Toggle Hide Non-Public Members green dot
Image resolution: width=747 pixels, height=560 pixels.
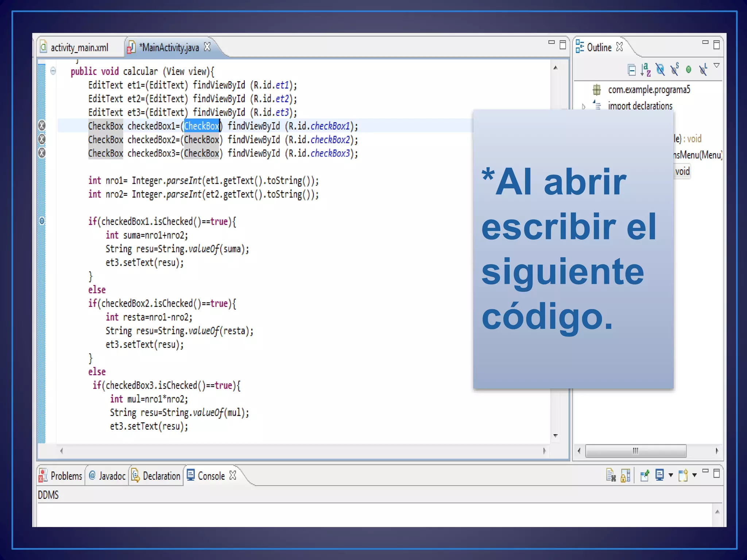click(689, 69)
